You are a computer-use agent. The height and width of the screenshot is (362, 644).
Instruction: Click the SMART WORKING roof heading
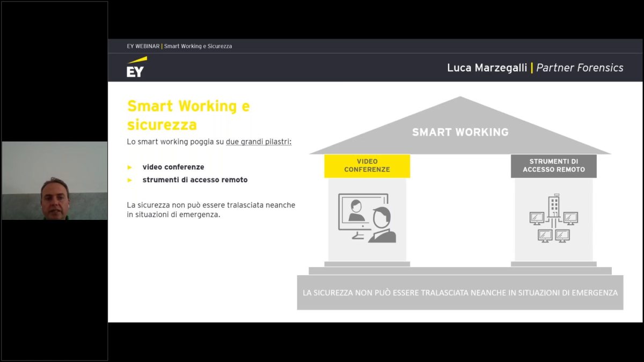[x=460, y=132]
